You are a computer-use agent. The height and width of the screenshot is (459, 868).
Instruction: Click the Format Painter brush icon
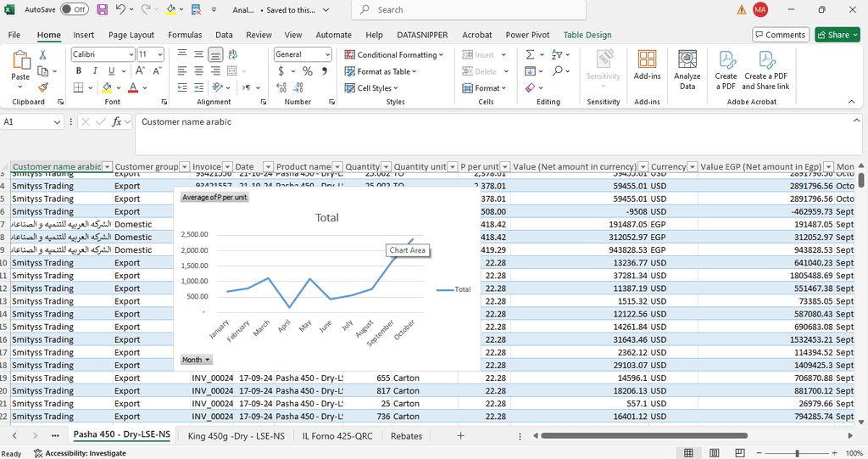pos(42,87)
